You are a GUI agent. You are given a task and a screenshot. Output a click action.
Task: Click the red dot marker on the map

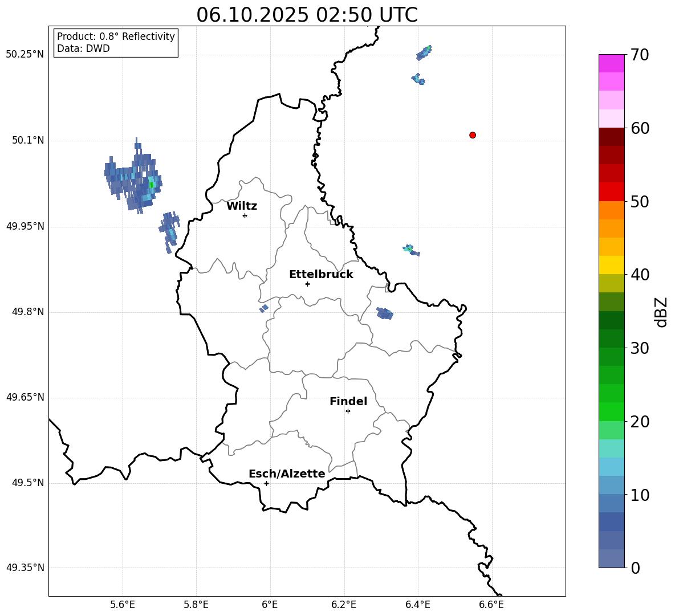point(472,135)
